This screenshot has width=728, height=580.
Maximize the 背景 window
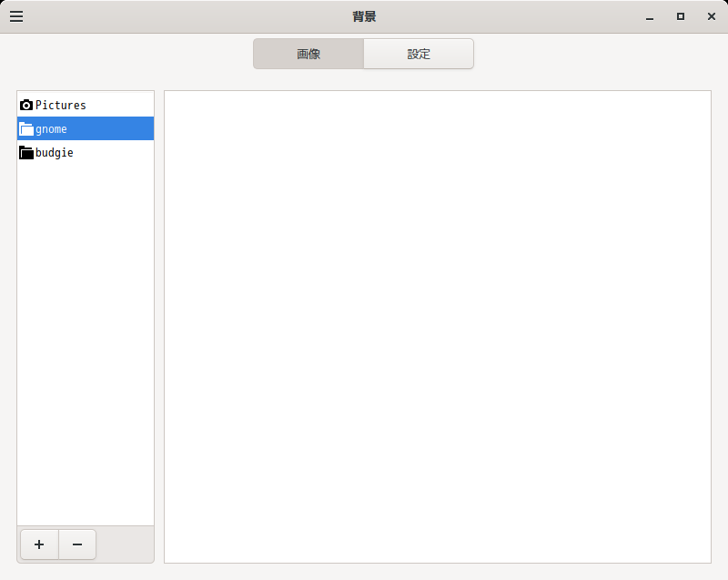pos(680,16)
